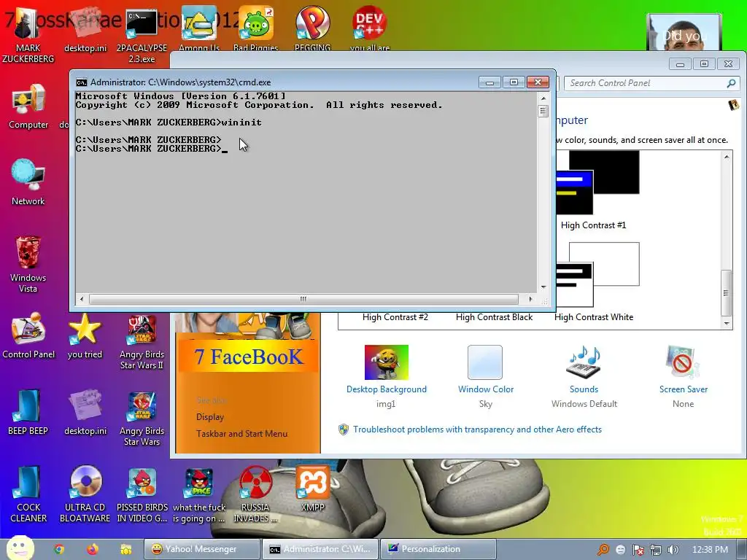Open Chrome from the taskbar
The image size is (747, 560).
(59, 549)
